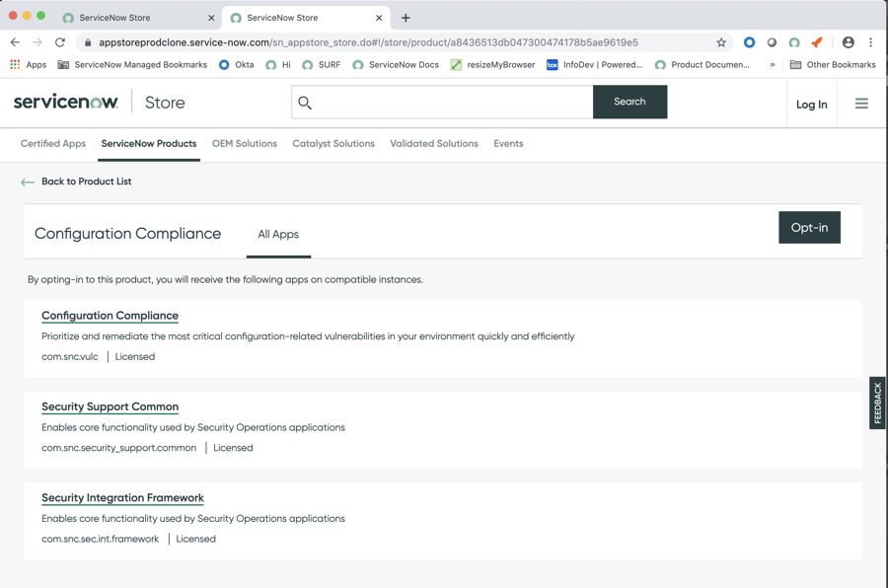Click the rocket extension icon
The image size is (888, 588).
tap(817, 42)
